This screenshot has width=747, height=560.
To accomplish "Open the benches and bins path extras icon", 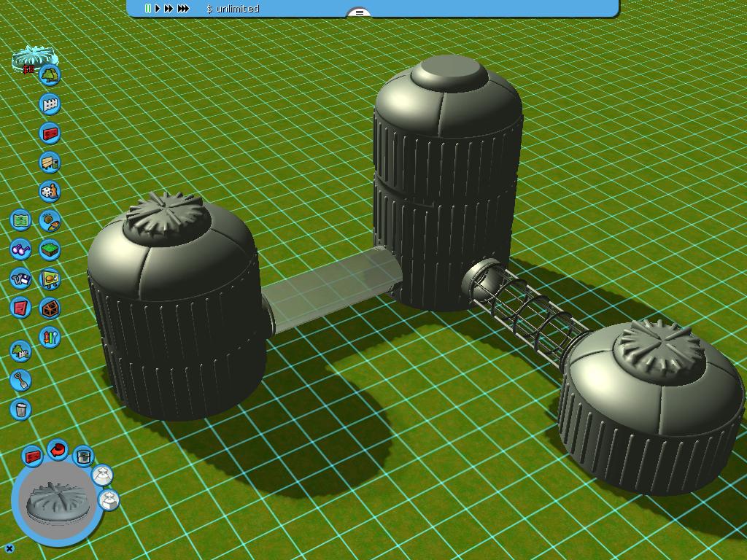I will (50, 163).
